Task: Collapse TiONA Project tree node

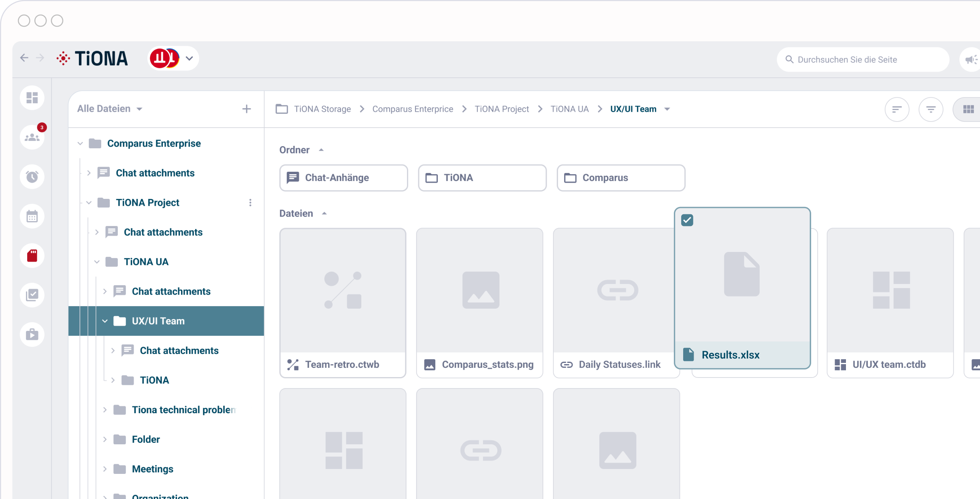Action: click(x=89, y=203)
